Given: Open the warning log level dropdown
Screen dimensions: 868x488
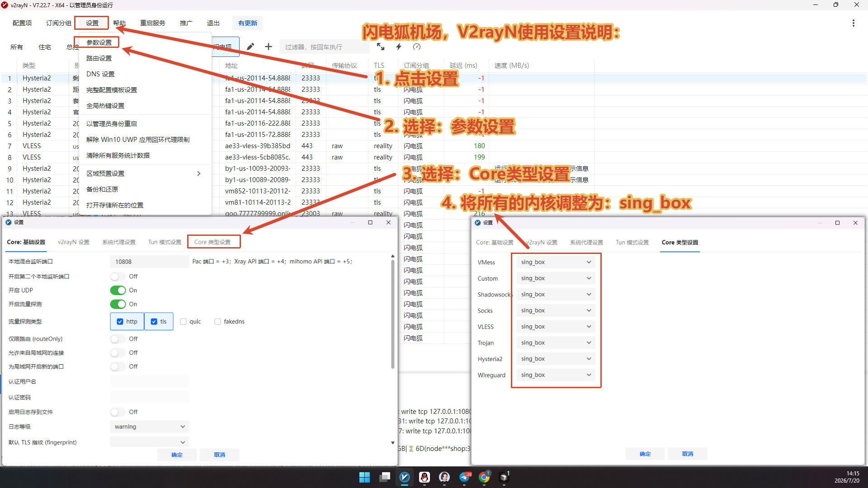Looking at the screenshot, I should pos(150,427).
